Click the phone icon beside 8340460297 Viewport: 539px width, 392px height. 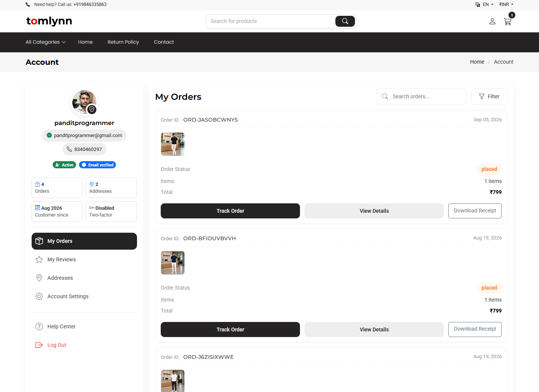point(69,149)
